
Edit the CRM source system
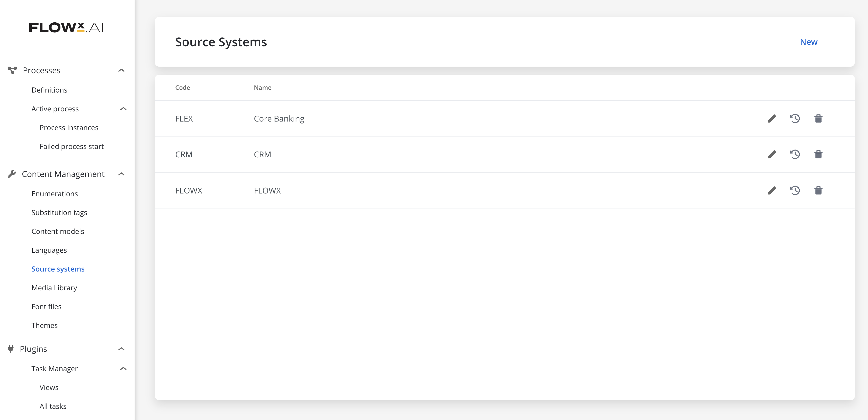772,155
